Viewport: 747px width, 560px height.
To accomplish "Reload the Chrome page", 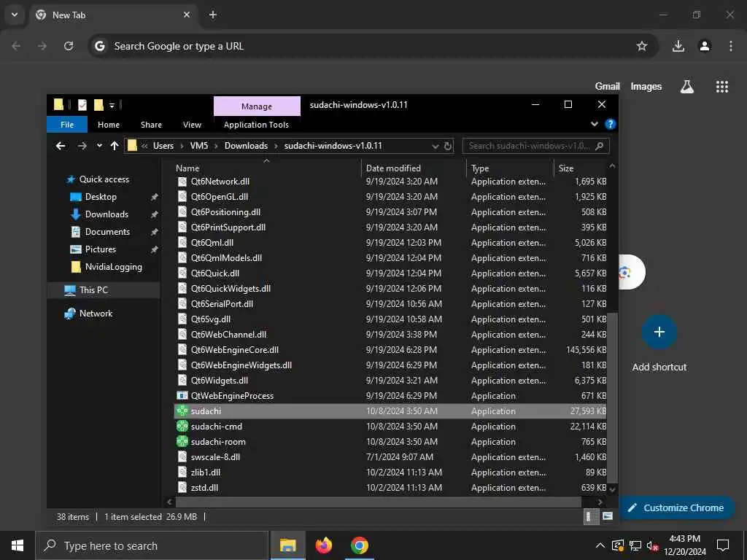I will click(69, 46).
